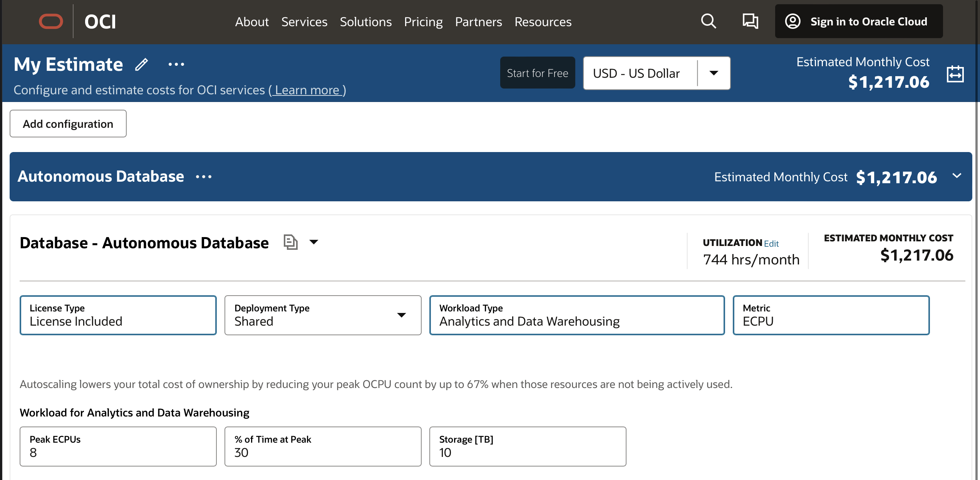Click the icon next to Estimated Monthly Cost total
This screenshot has width=980, height=480.
[x=955, y=74]
